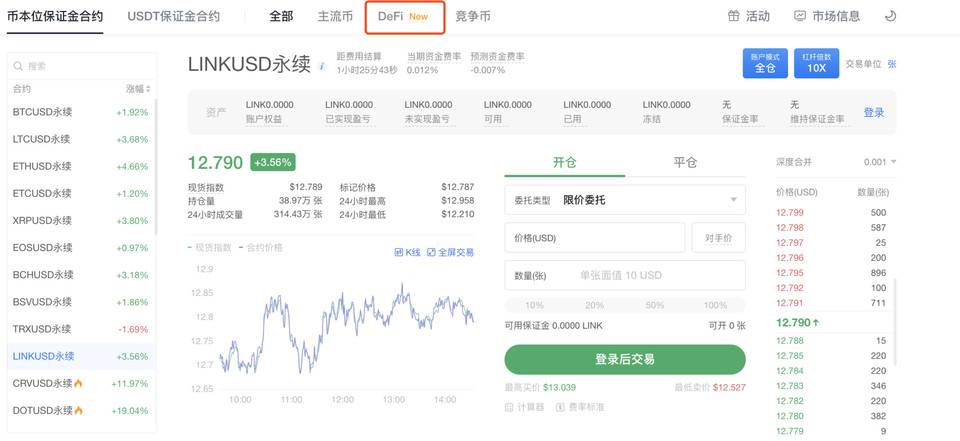
Task: Click the 账户权益 label
Action: click(264, 119)
